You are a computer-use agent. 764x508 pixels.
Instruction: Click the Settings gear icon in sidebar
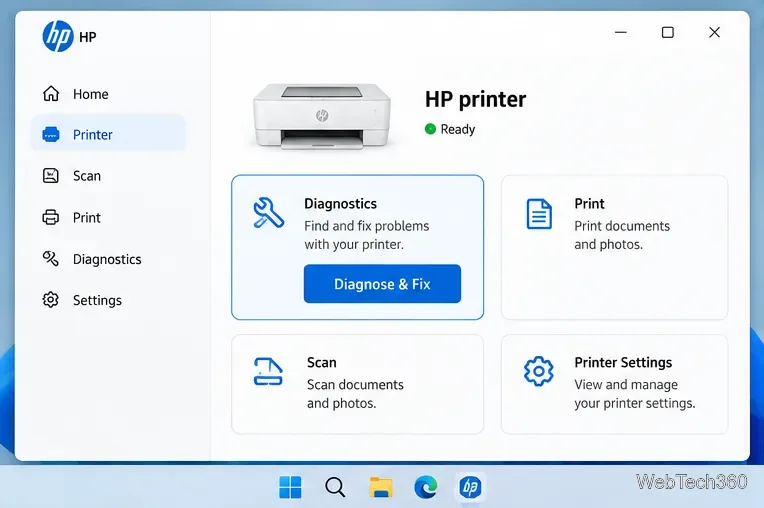coord(51,300)
